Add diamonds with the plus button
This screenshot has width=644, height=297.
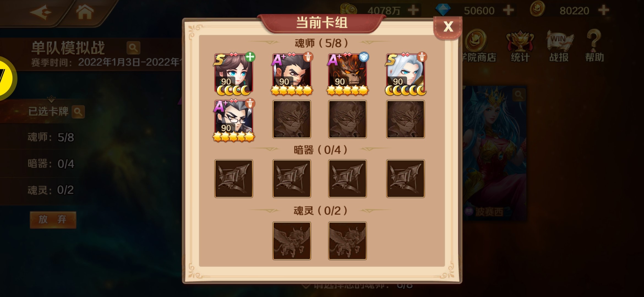[x=508, y=10]
